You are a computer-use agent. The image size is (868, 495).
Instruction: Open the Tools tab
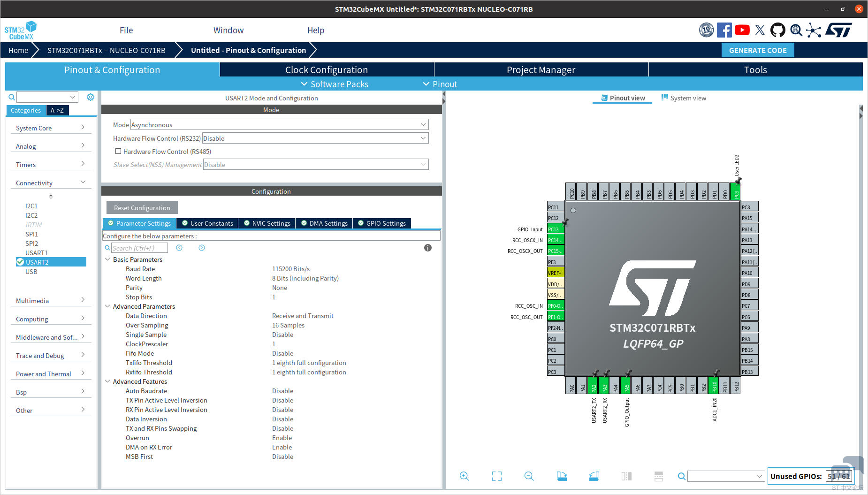point(755,70)
